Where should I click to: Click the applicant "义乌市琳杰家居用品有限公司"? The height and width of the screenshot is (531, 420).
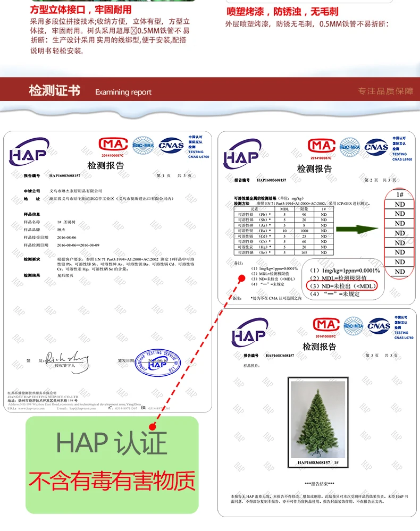click(x=76, y=191)
